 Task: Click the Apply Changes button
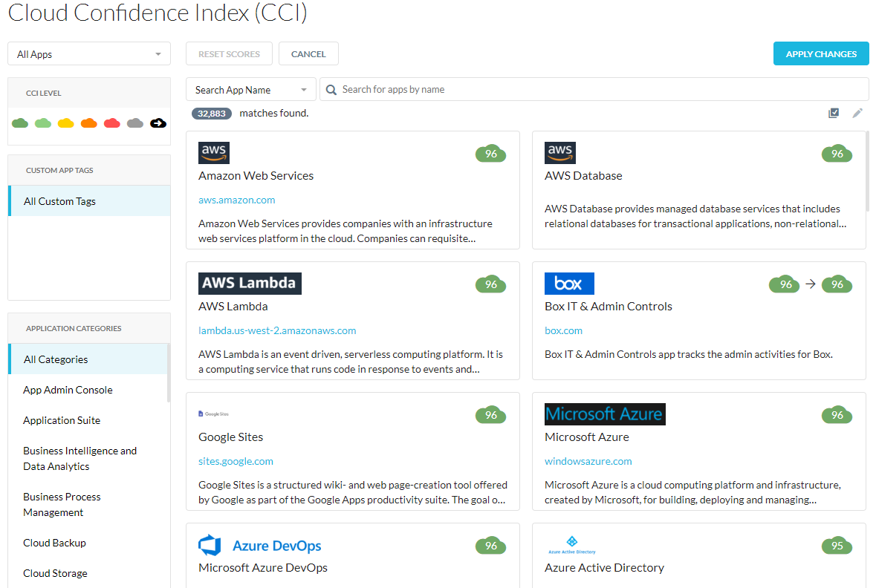tap(821, 53)
